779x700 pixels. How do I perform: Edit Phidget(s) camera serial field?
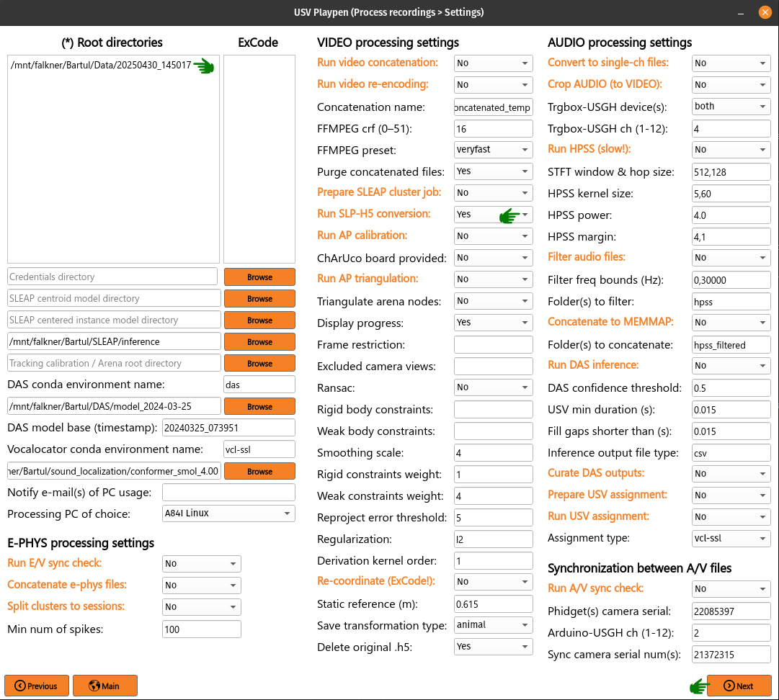(x=731, y=611)
